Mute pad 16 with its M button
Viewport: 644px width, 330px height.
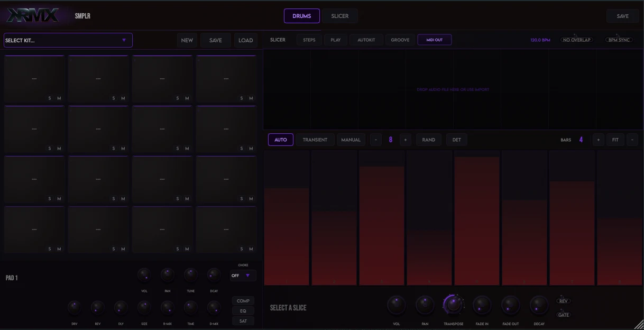(x=251, y=249)
